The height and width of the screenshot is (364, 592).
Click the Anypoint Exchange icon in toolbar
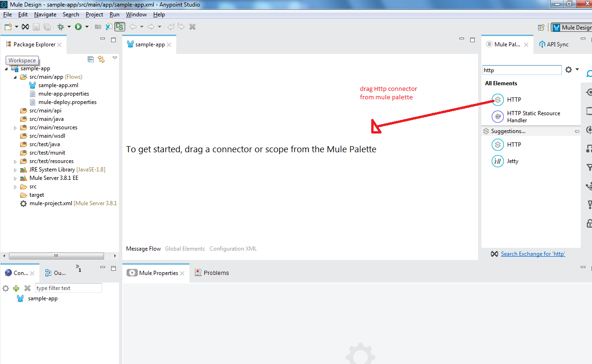(x=26, y=27)
